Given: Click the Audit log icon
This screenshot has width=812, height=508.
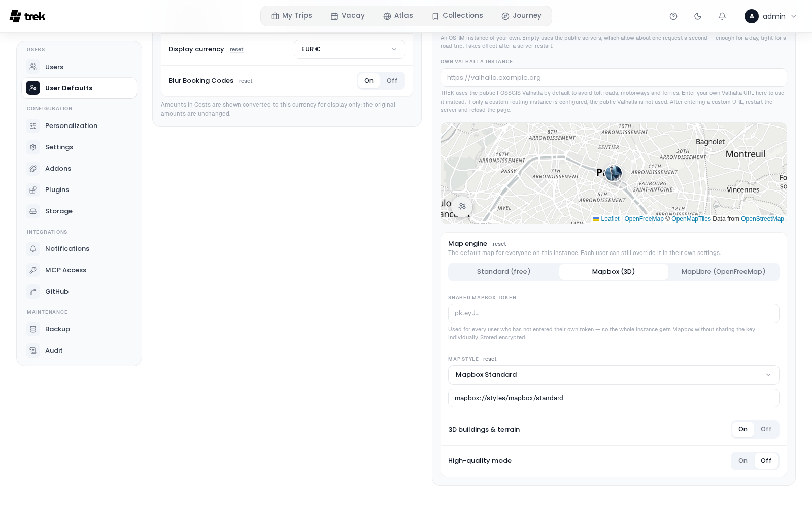Looking at the screenshot, I should pyautogui.click(x=33, y=350).
